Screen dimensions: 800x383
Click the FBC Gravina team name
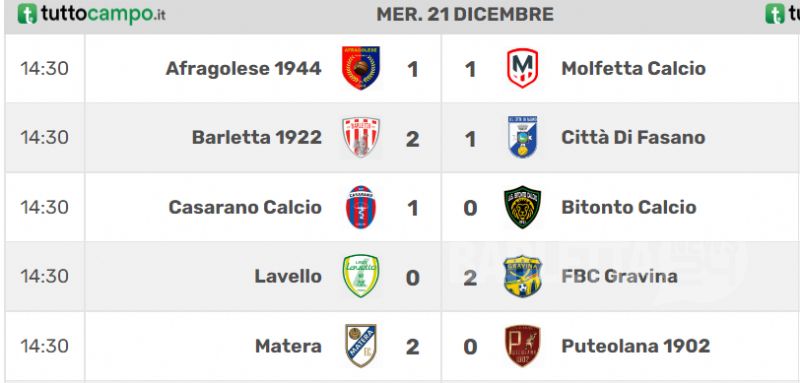point(619,276)
